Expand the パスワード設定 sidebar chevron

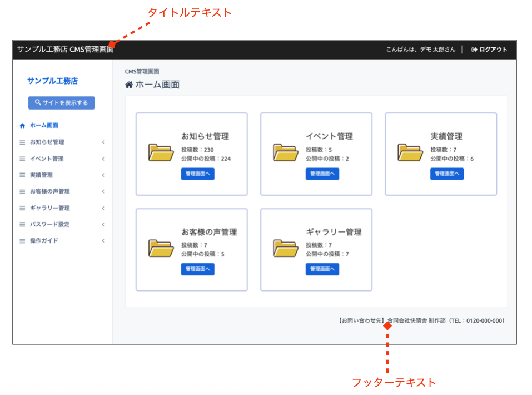(103, 225)
